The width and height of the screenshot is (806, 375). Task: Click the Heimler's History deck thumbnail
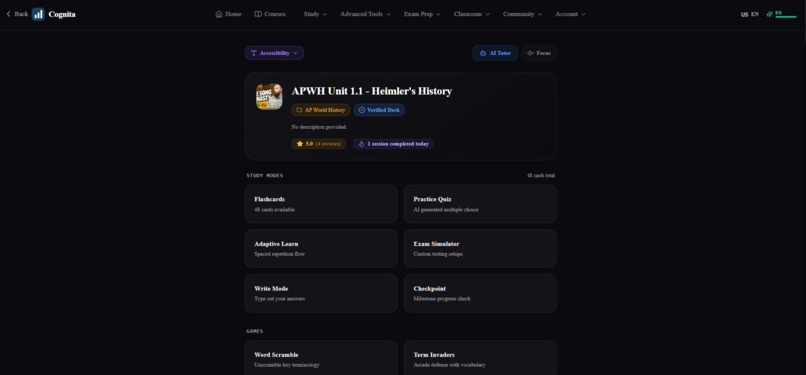coord(269,96)
